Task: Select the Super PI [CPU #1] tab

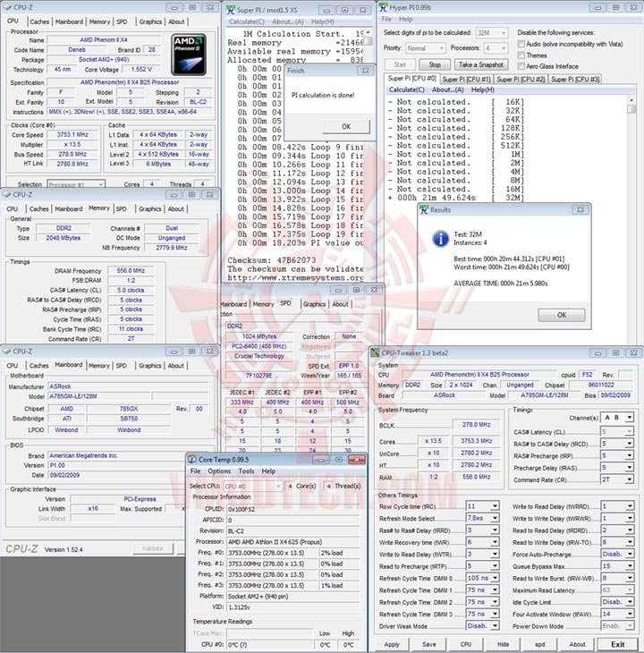Action: click(466, 79)
